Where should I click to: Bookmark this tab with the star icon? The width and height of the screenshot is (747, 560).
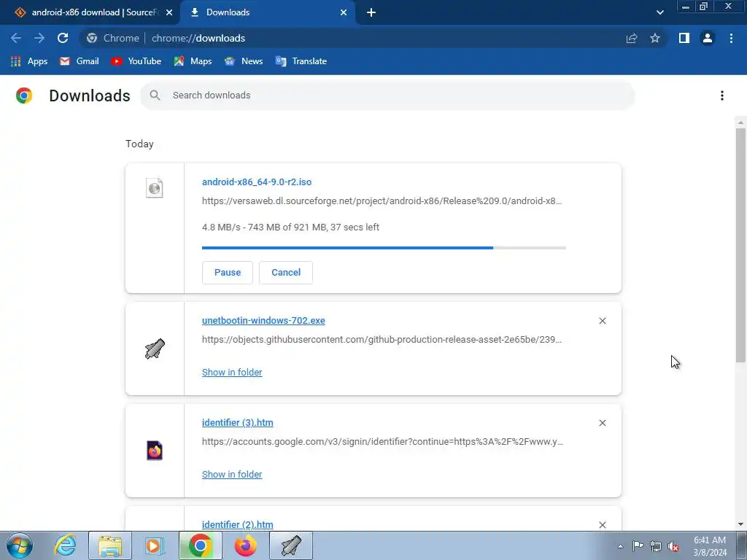click(x=655, y=38)
